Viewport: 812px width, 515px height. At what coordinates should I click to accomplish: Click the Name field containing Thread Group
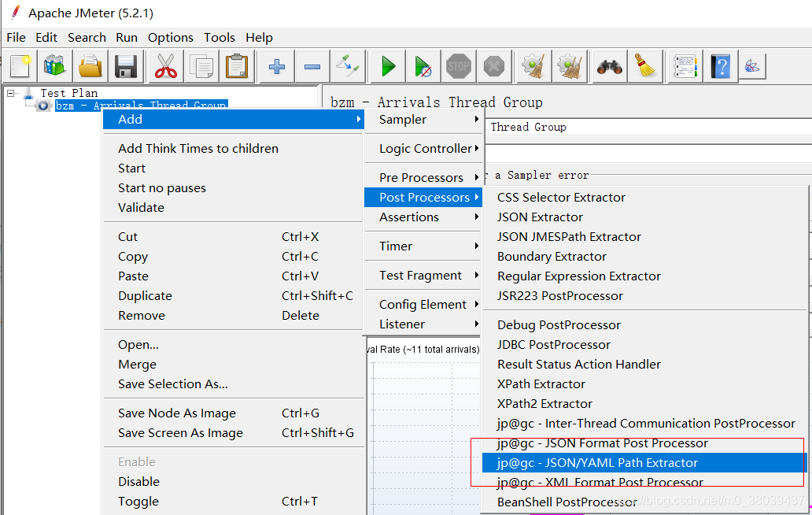pos(648,127)
